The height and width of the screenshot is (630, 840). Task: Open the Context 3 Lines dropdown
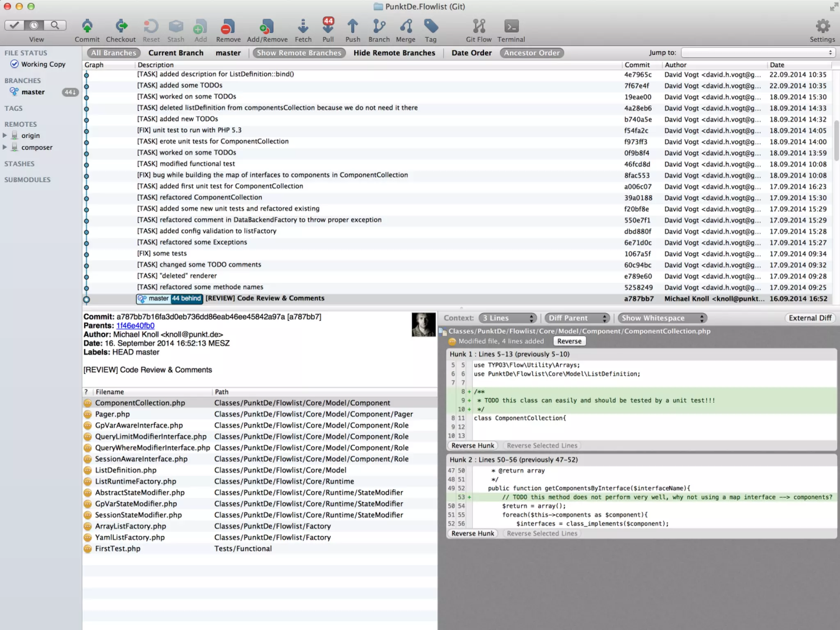[507, 318]
